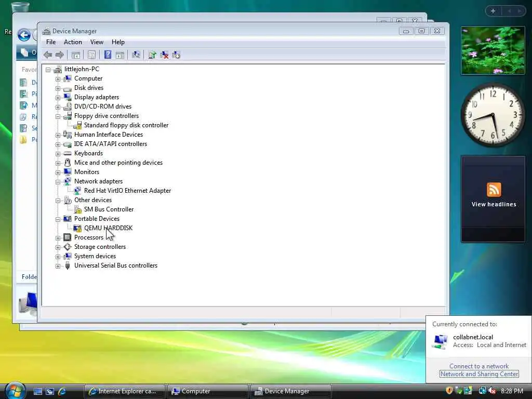
Task: Click the Back button in the Computer window
Action: [x=24, y=35]
